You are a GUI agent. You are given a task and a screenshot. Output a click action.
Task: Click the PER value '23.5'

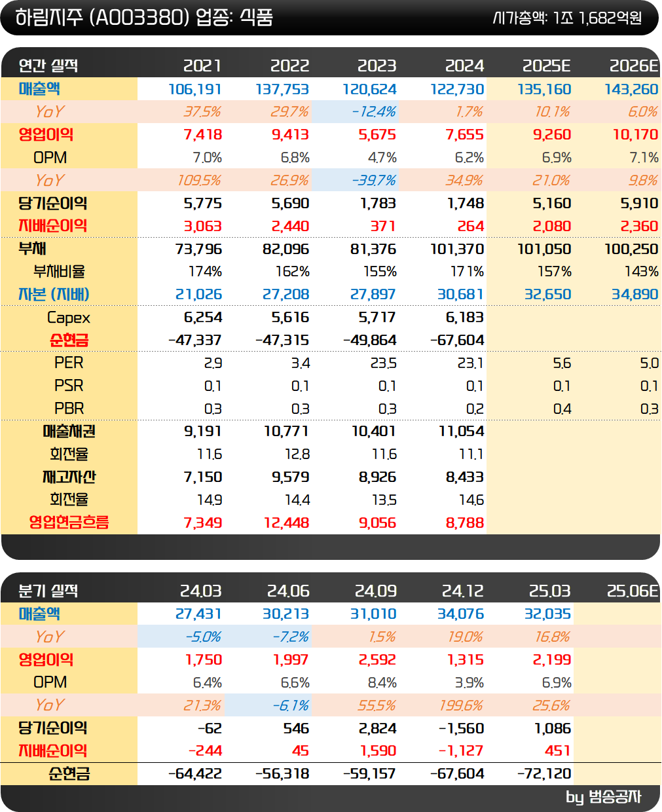coord(383,363)
